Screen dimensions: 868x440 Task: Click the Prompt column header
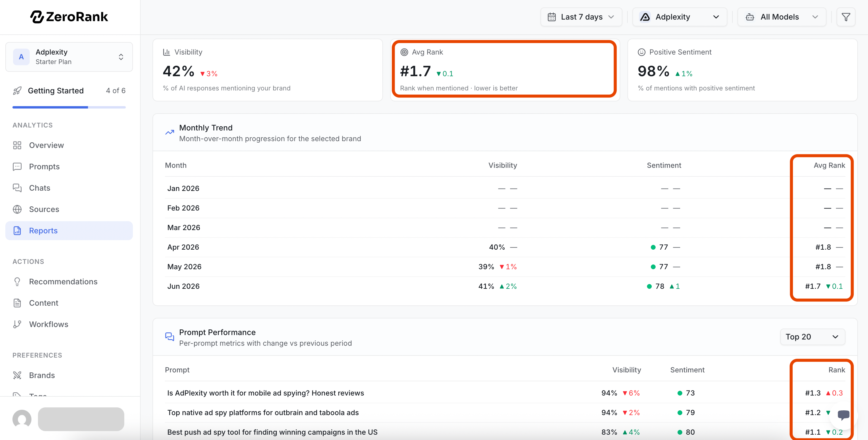(x=177, y=370)
